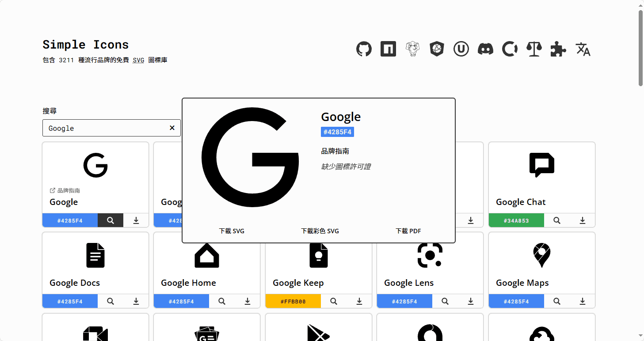Open the Discord icon in header
This screenshot has height=341, width=644.
[485, 49]
